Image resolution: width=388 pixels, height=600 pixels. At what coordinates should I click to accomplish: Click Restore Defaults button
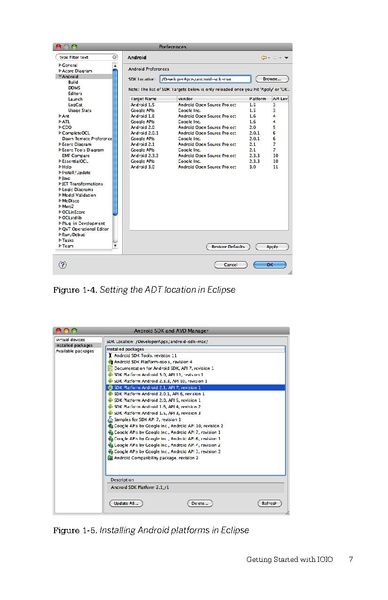[228, 247]
